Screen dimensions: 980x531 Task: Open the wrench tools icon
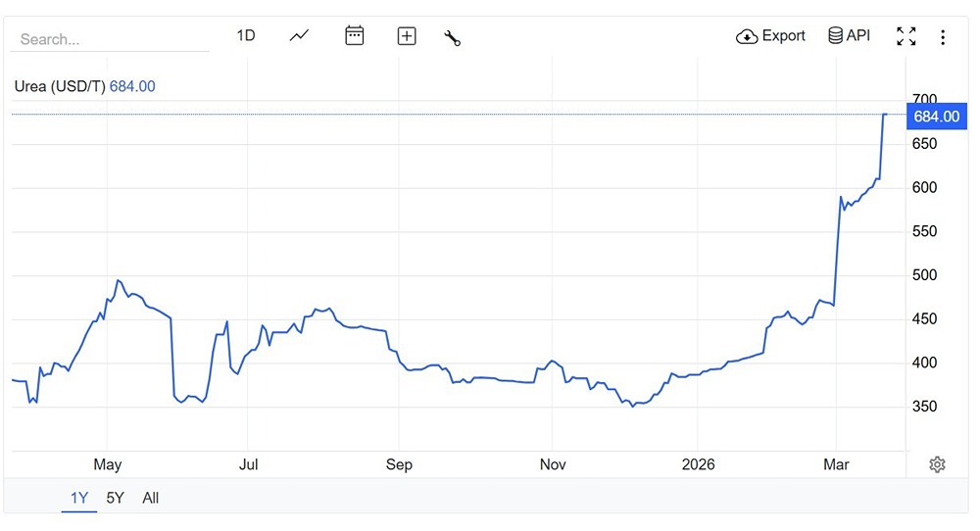(452, 37)
